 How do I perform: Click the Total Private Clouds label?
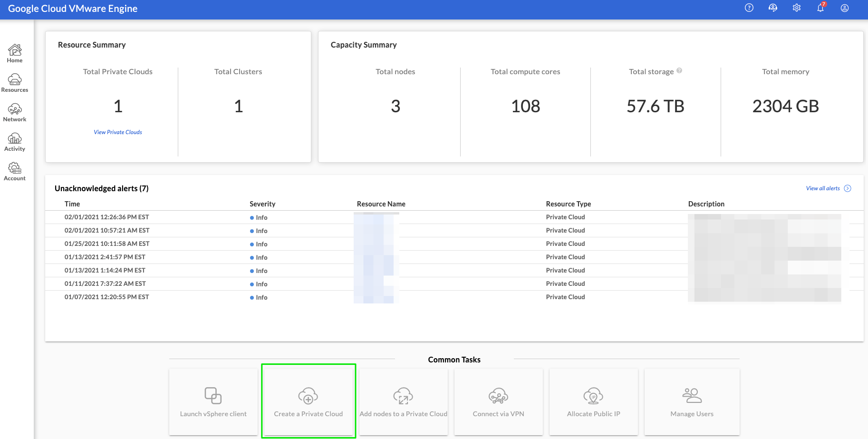[118, 71]
